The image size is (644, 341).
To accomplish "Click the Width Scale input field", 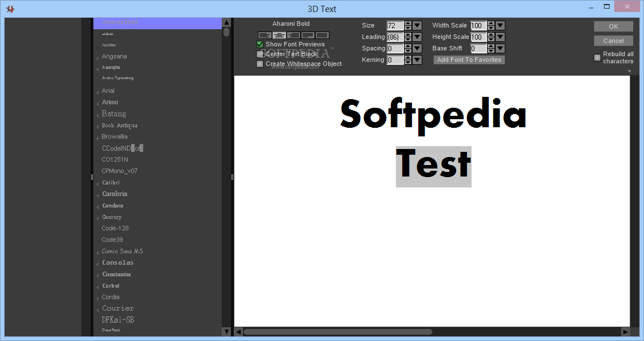I will 478,25.
